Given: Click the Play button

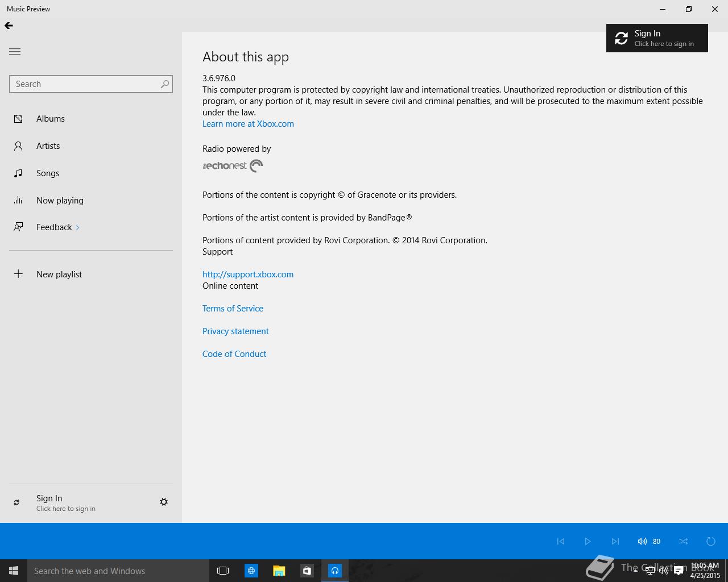Looking at the screenshot, I should tap(588, 541).
